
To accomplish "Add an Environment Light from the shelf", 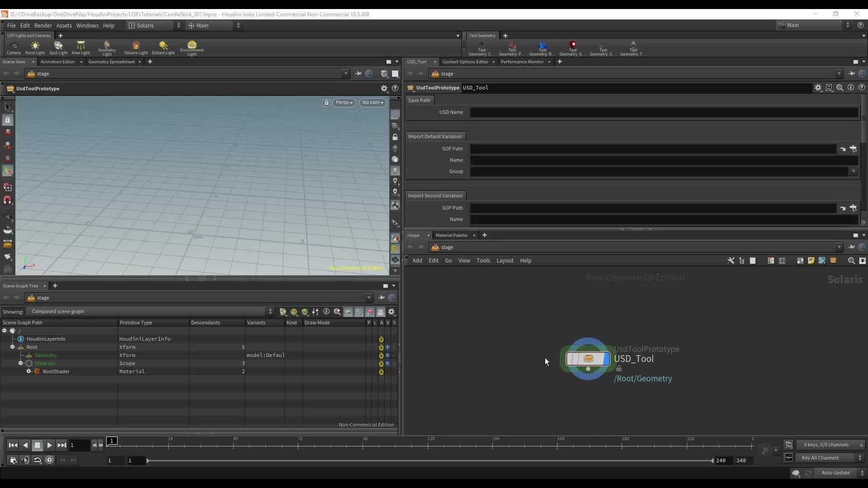I will point(192,47).
